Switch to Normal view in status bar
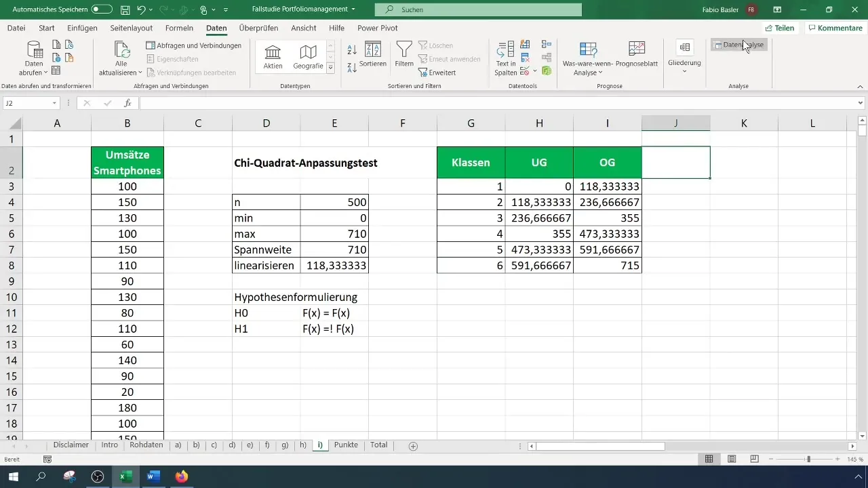Viewport: 868px width, 488px height. (x=709, y=460)
